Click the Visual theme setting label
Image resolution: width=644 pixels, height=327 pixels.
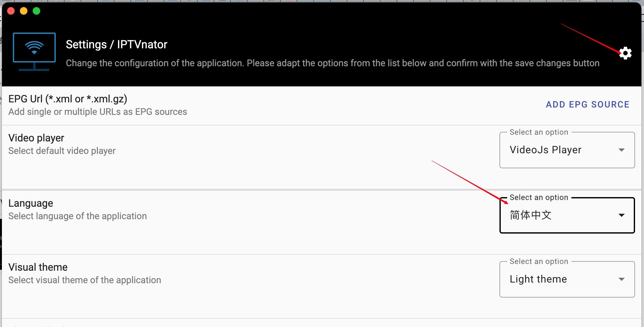pyautogui.click(x=38, y=267)
